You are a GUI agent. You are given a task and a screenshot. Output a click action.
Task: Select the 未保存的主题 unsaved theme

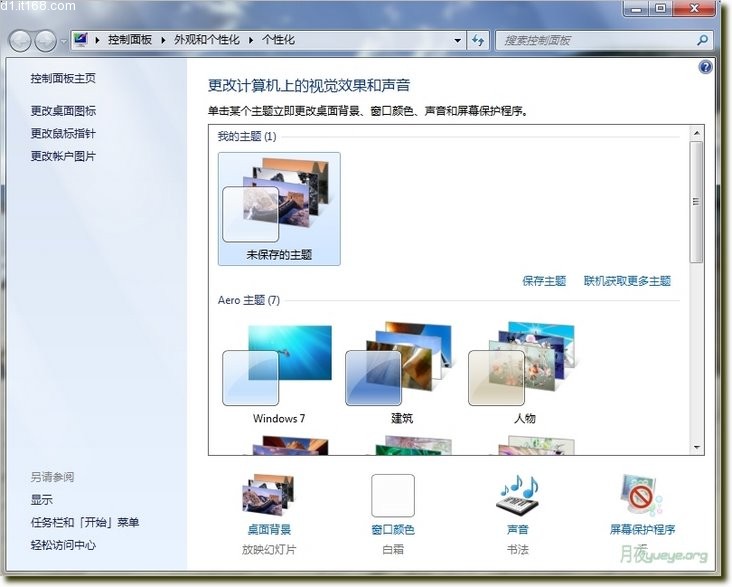(x=279, y=207)
